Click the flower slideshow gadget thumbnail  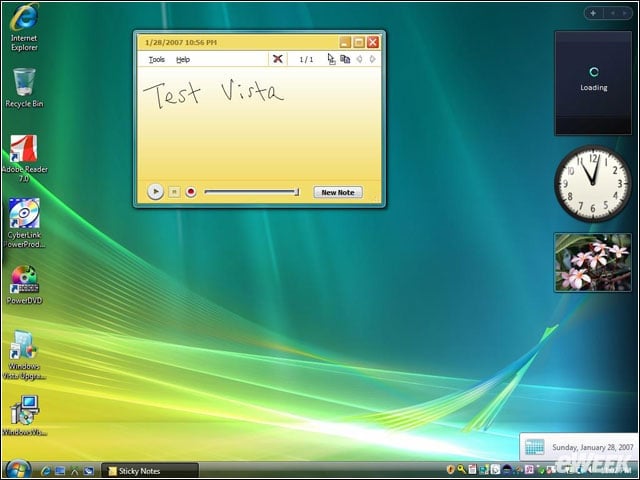(x=593, y=262)
